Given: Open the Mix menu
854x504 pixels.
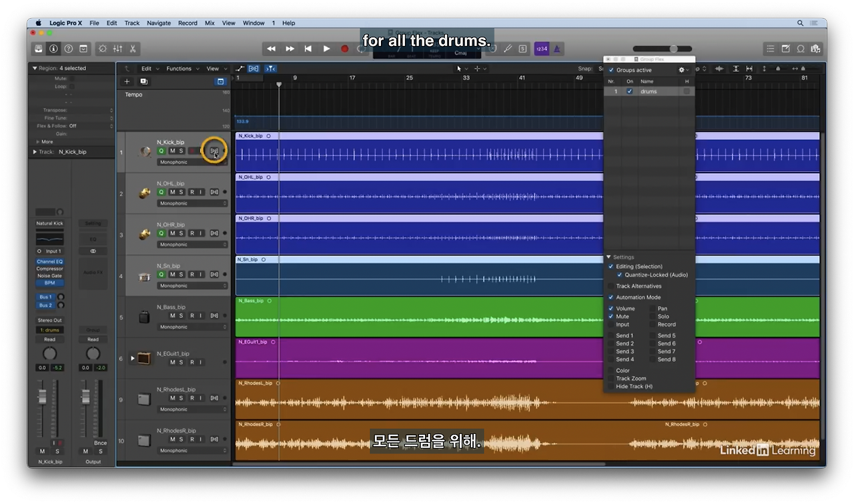Looking at the screenshot, I should (209, 23).
